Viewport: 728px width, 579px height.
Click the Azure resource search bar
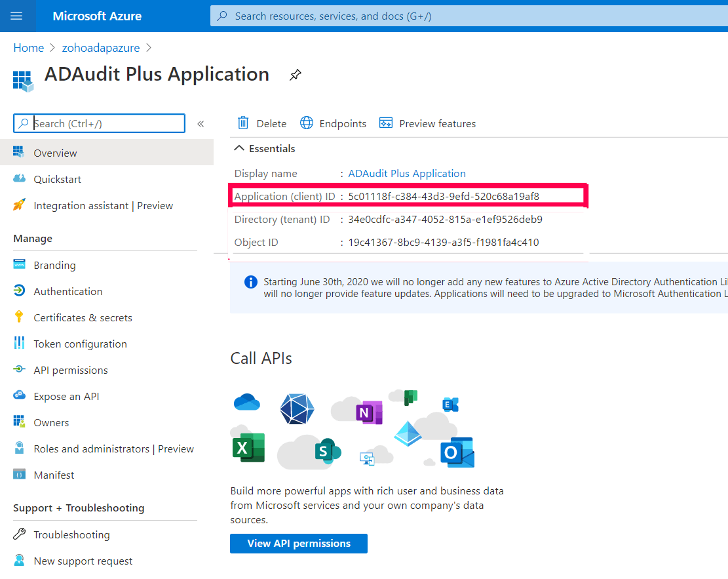pyautogui.click(x=393, y=15)
